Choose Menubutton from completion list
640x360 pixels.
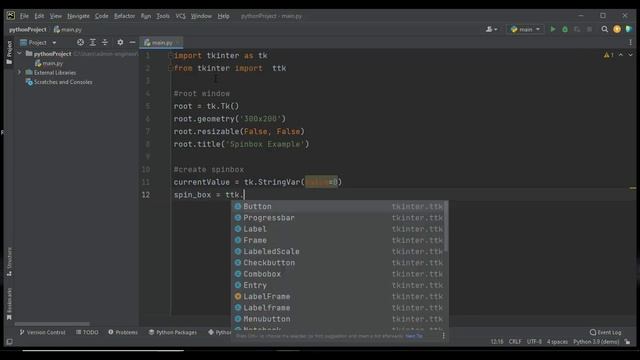point(339,319)
